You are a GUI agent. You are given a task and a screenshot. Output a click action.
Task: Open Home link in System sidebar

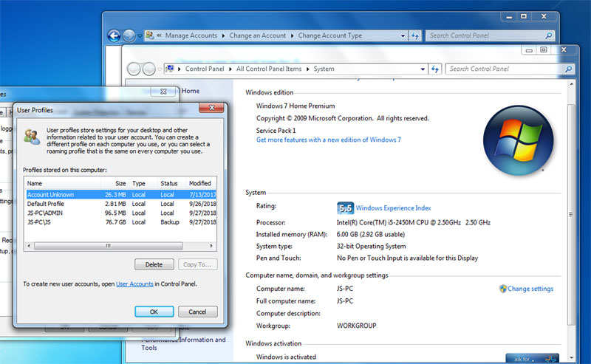[x=191, y=91]
